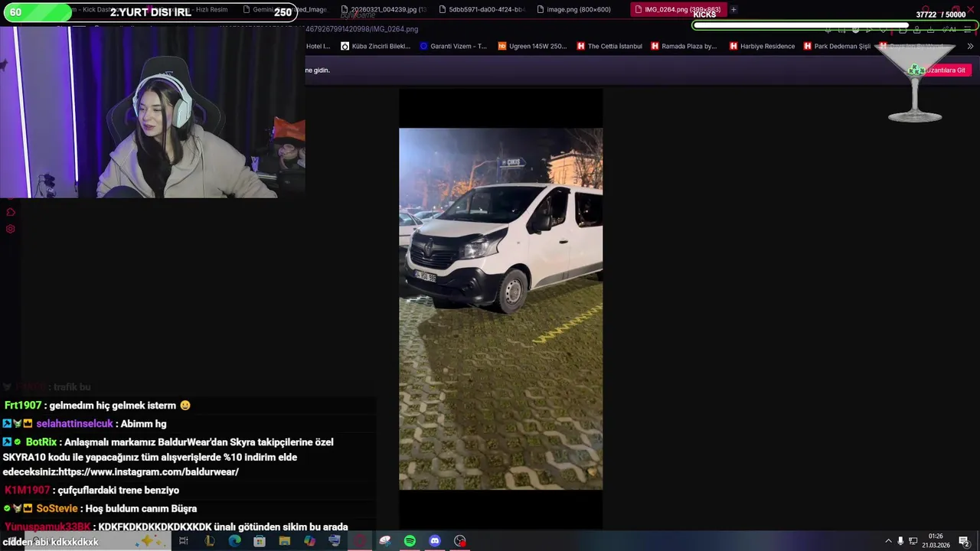Click username Frt1907 in chat
Viewport: 980px width, 551px height.
click(23, 406)
